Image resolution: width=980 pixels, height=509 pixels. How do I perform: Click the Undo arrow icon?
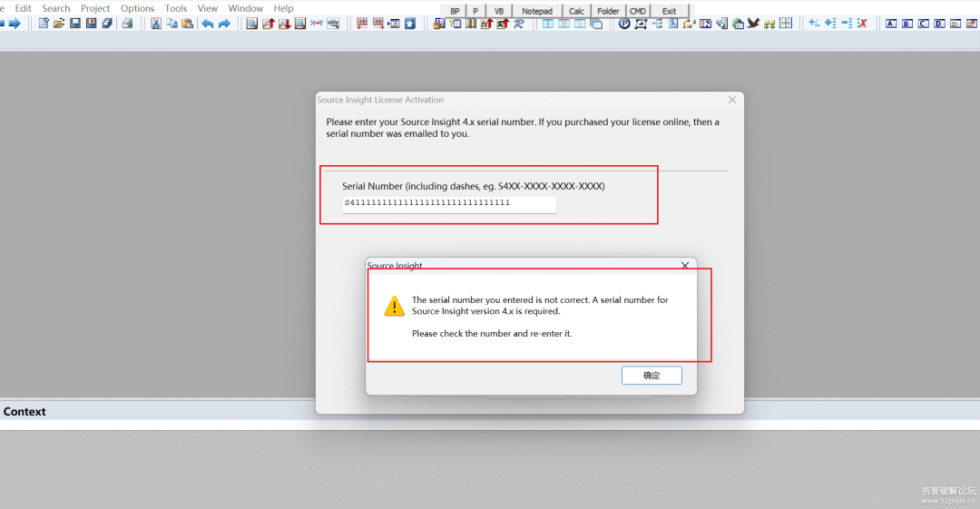click(208, 24)
